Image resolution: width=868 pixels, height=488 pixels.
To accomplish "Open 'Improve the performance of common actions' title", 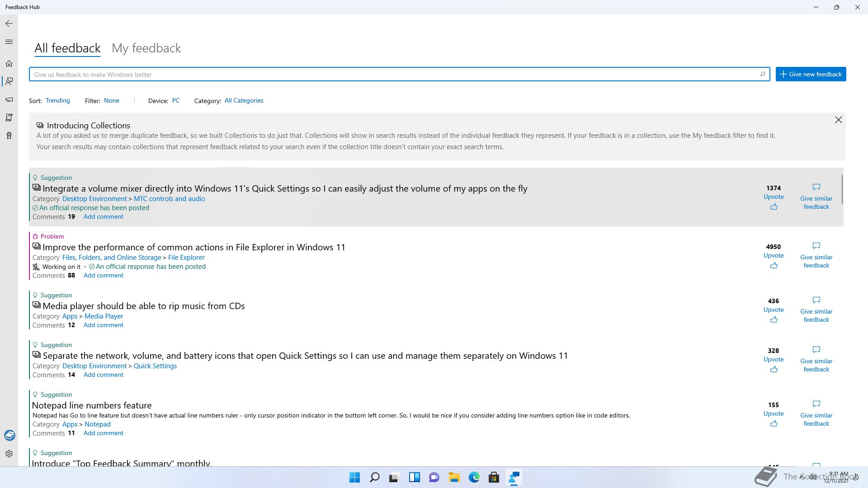I will pos(193,247).
